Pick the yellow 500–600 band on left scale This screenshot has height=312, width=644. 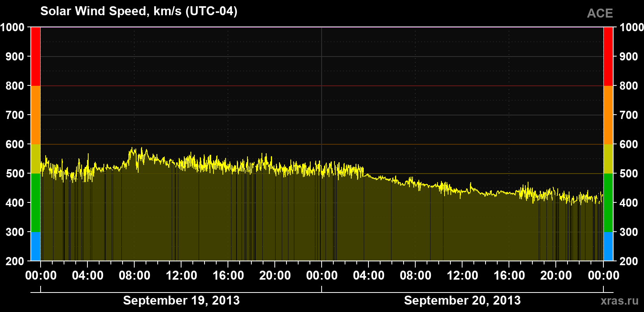click(36, 159)
